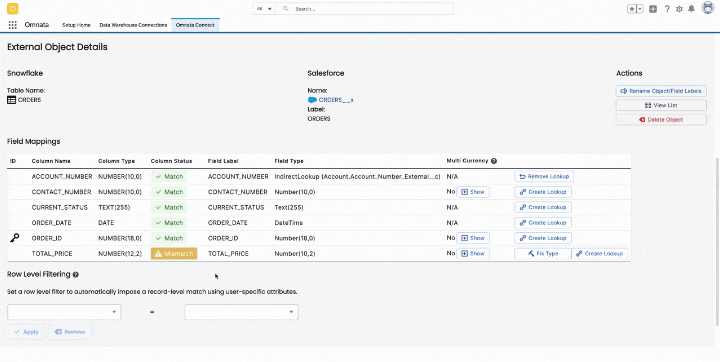Expand the Favorites list dropdown arrow
Screen dimensions: 720x362
(x=640, y=9)
